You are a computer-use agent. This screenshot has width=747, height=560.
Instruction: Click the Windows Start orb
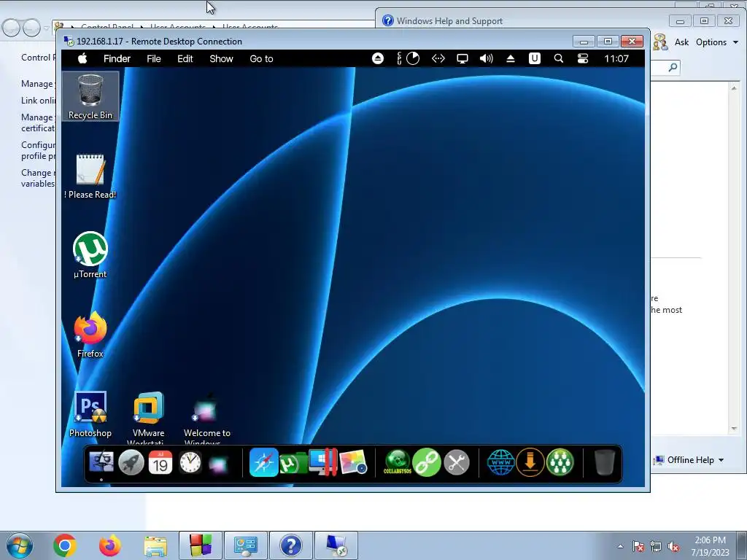point(20,545)
